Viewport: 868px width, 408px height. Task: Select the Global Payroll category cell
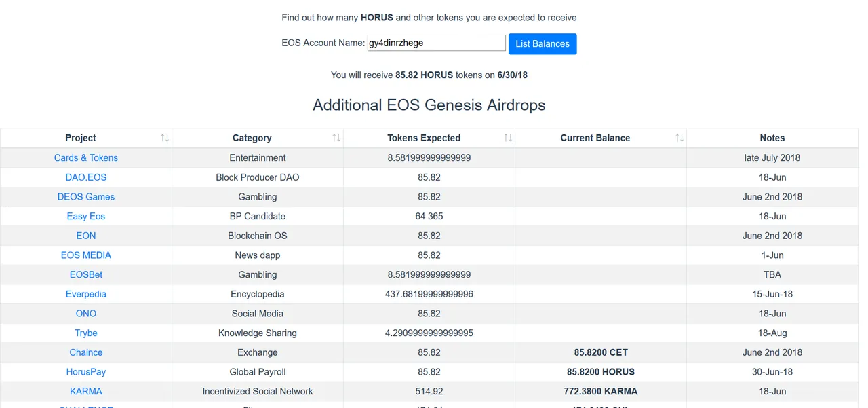258,372
